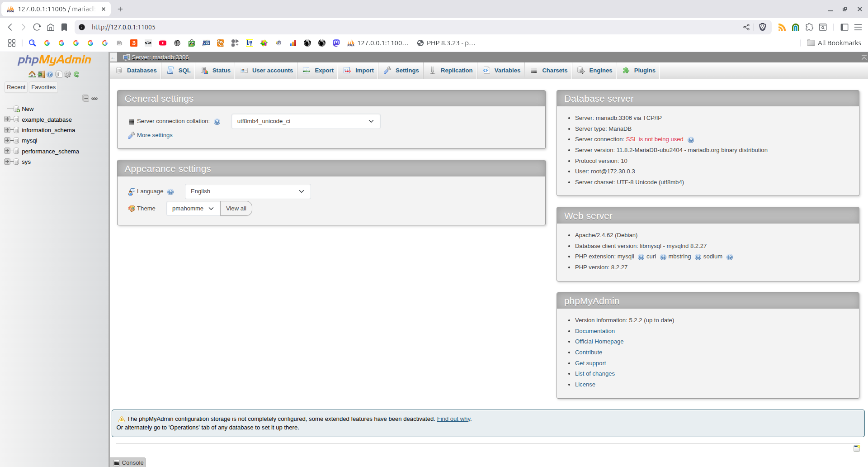Image resolution: width=868 pixels, height=467 pixels.
Task: Click help icon after SSL is not being used
Action: coord(691,140)
